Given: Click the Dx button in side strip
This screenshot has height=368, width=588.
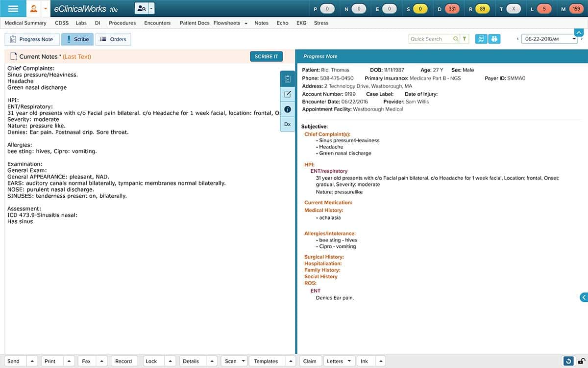Looking at the screenshot, I should (288, 124).
